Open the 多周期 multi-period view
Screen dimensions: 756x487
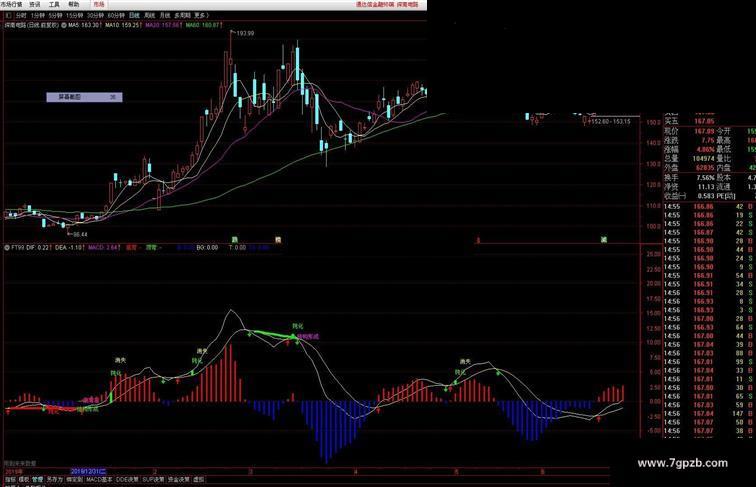coord(182,15)
